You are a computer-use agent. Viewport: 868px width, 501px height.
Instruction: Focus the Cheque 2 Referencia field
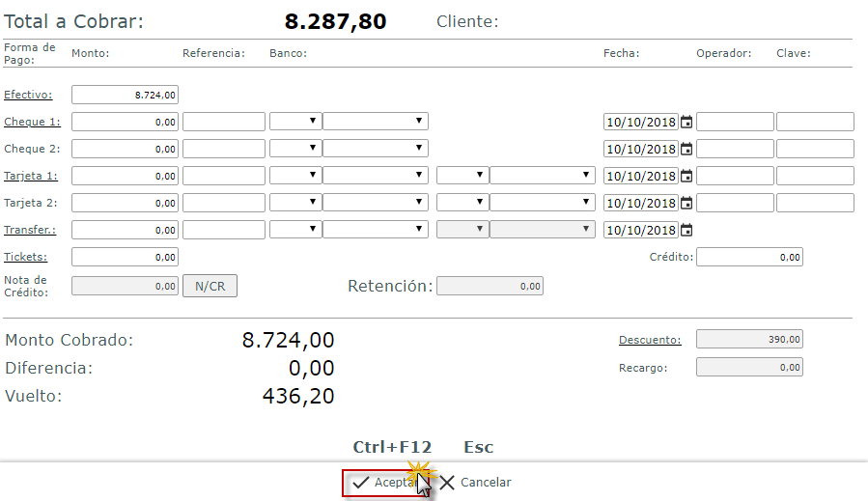click(224, 149)
